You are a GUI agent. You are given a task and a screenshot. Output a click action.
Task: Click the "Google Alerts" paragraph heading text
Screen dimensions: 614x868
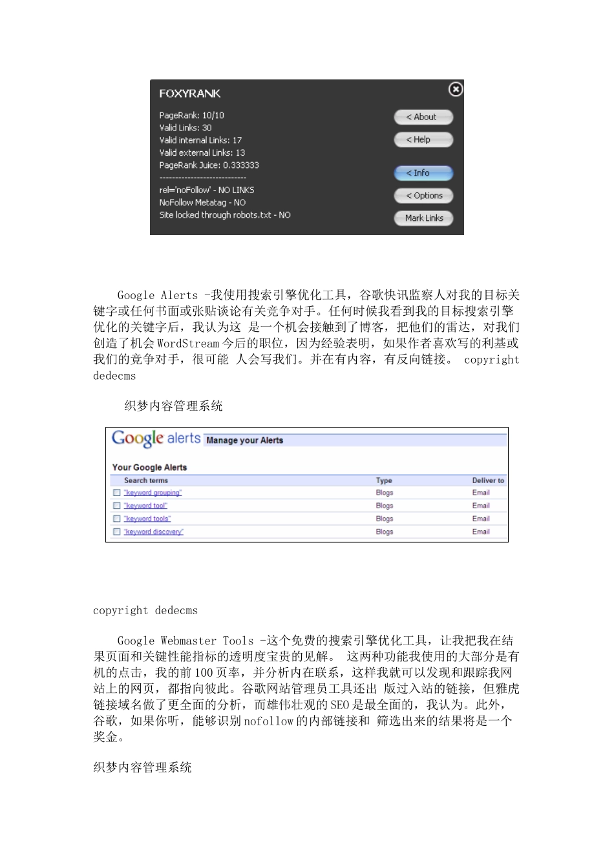tap(158, 296)
